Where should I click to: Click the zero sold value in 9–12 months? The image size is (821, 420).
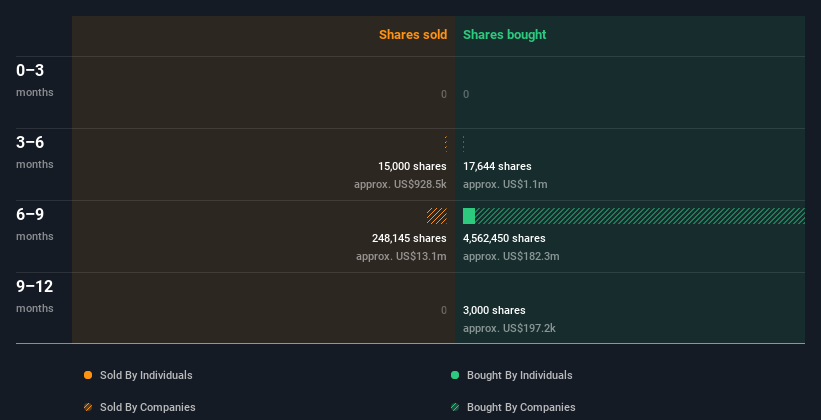(x=444, y=310)
